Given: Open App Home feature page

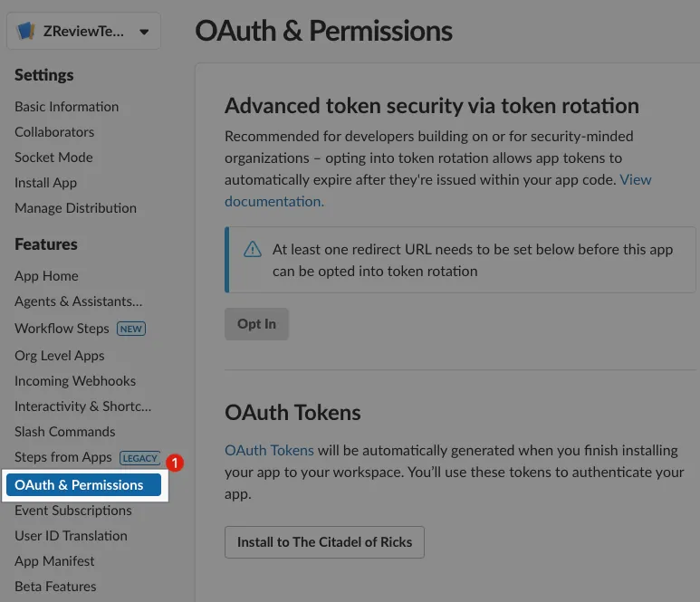Looking at the screenshot, I should click(x=46, y=276).
